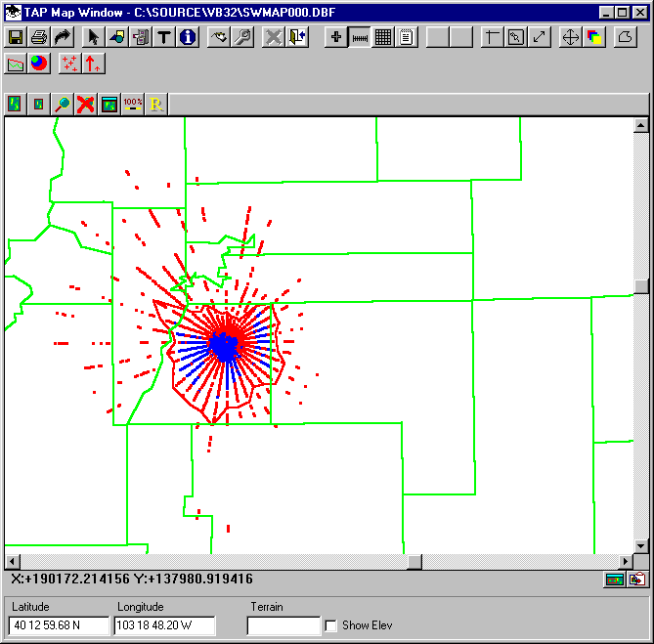This screenshot has width=654, height=644.
Task: Select the Text T tool
Action: coord(164,37)
